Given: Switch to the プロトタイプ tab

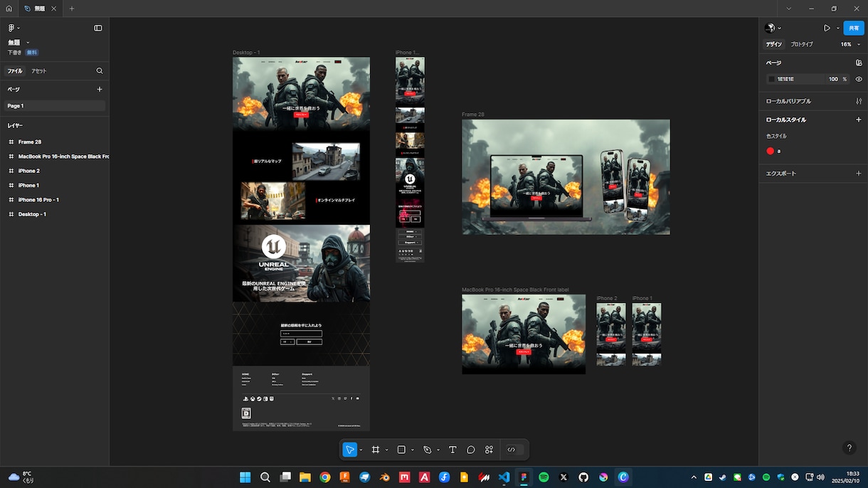Looking at the screenshot, I should click(802, 44).
